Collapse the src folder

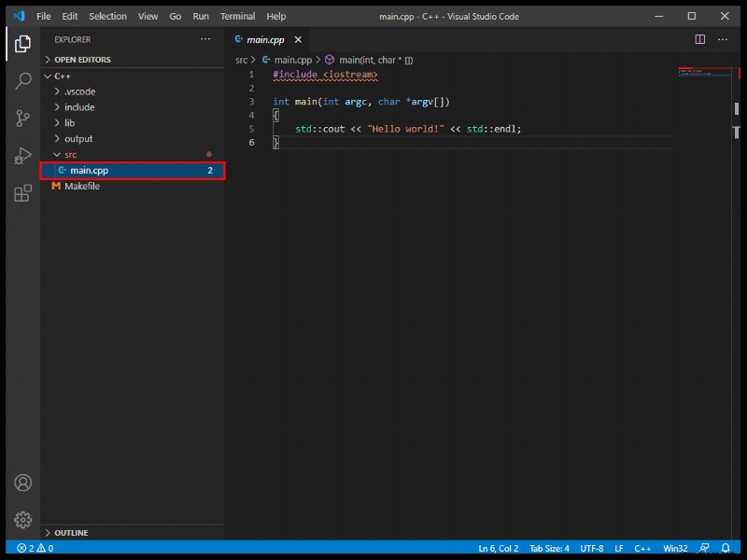tap(133, 154)
